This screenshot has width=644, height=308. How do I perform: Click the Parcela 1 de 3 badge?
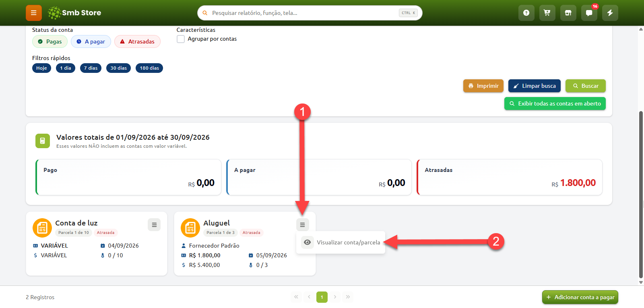pos(221,233)
